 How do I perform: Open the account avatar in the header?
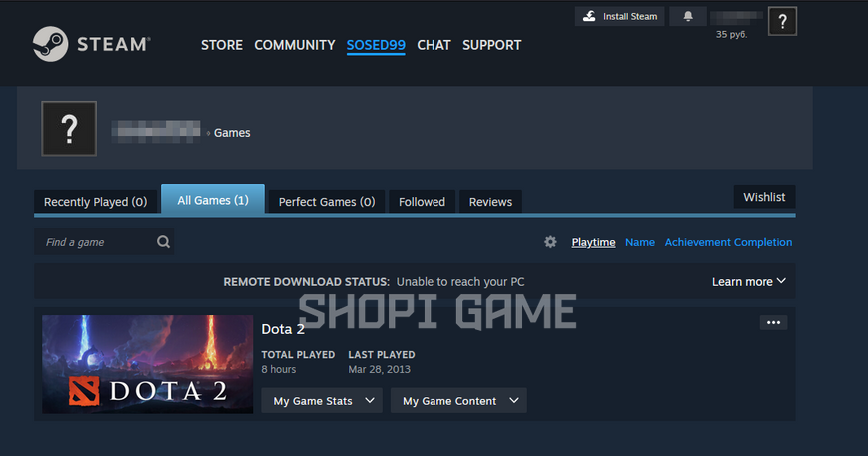pyautogui.click(x=782, y=22)
